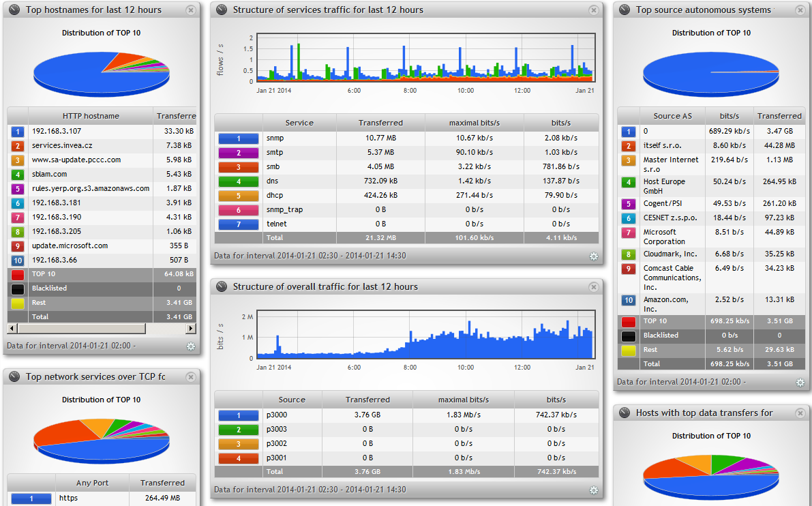
Task: Click the Cogent/PSI source AS row
Action: click(x=712, y=203)
